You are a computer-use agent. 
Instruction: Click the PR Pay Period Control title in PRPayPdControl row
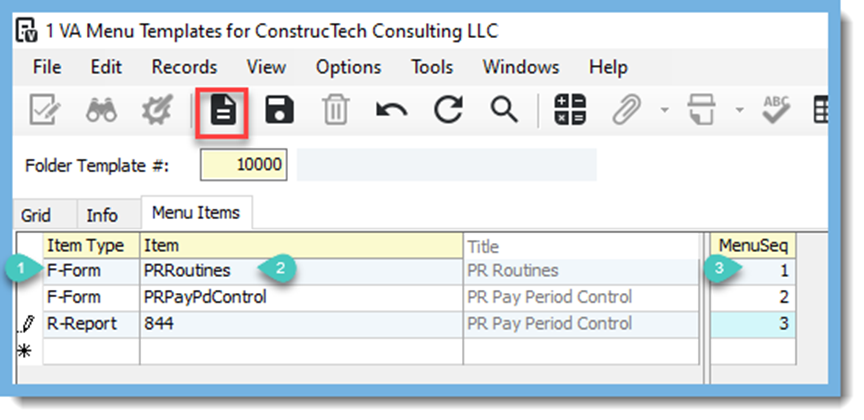pos(581,298)
